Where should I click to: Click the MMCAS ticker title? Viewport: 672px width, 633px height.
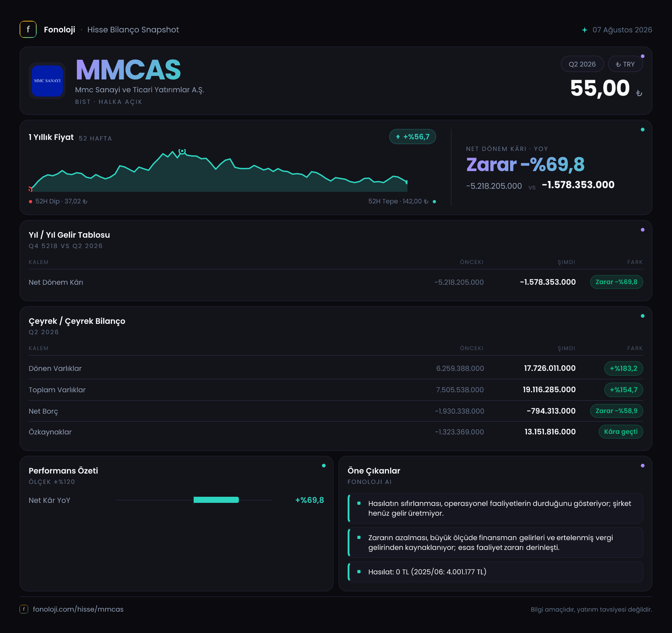tap(128, 70)
